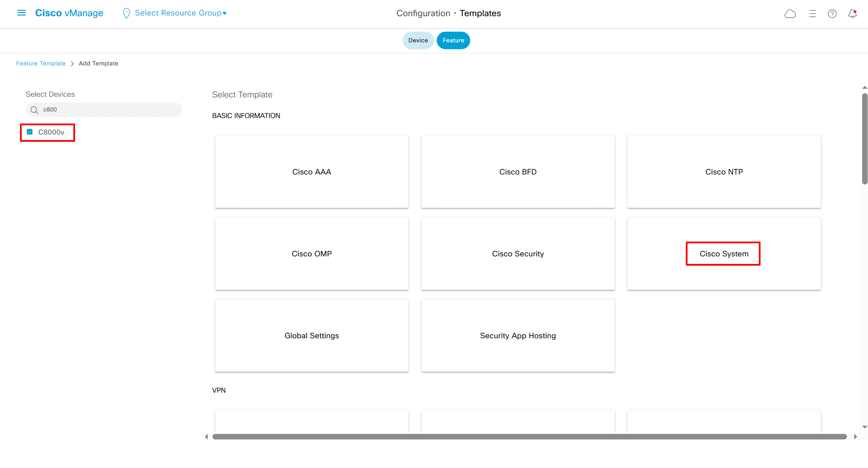The width and height of the screenshot is (868, 468).
Task: Focus the Select Devices search field
Action: pyautogui.click(x=110, y=110)
